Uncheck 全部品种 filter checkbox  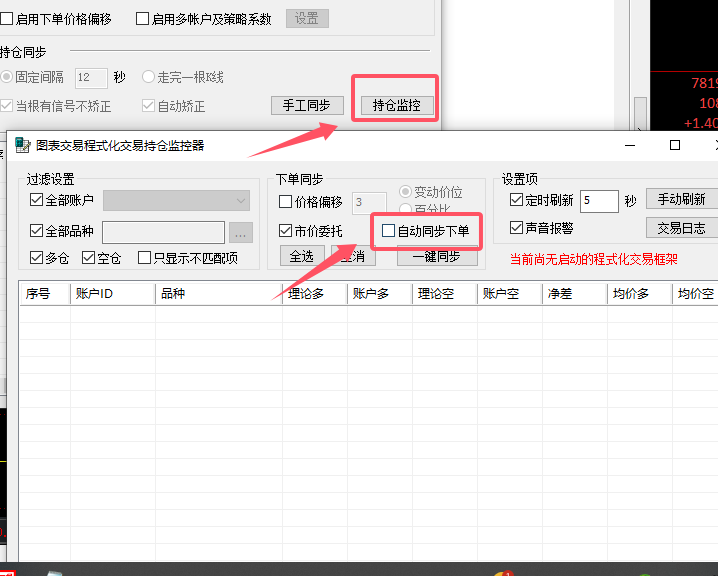click(x=36, y=230)
